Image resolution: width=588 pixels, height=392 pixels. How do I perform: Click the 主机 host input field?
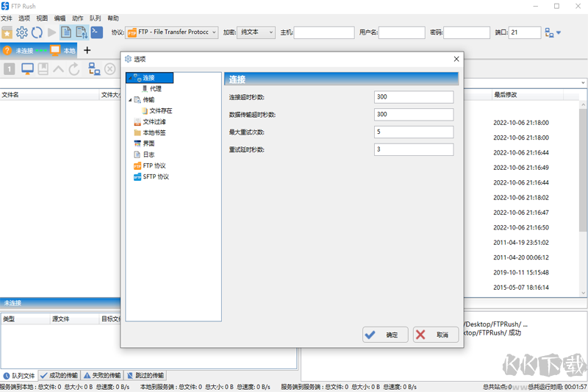[x=324, y=32]
